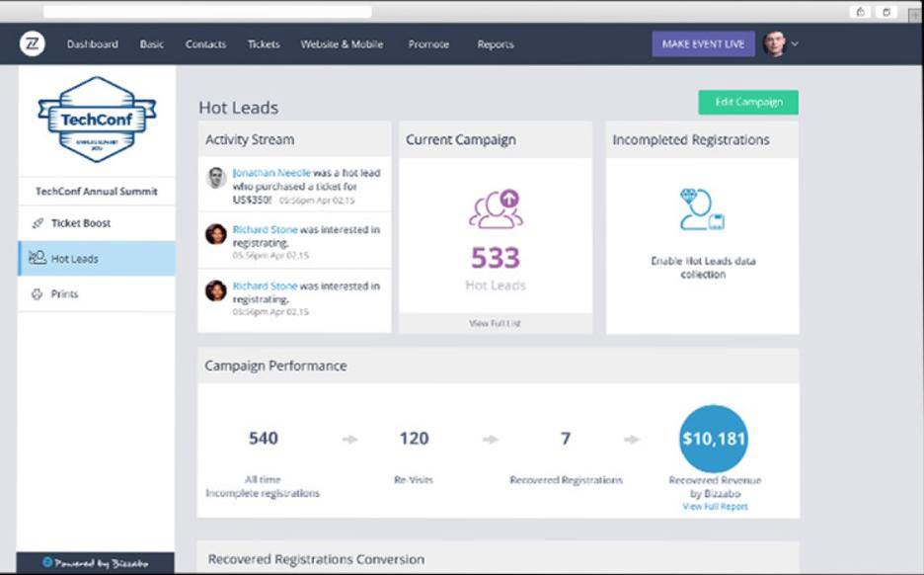Screen dimensions: 924x575
Task: Click the Campaign Performance heading
Action: click(x=275, y=366)
